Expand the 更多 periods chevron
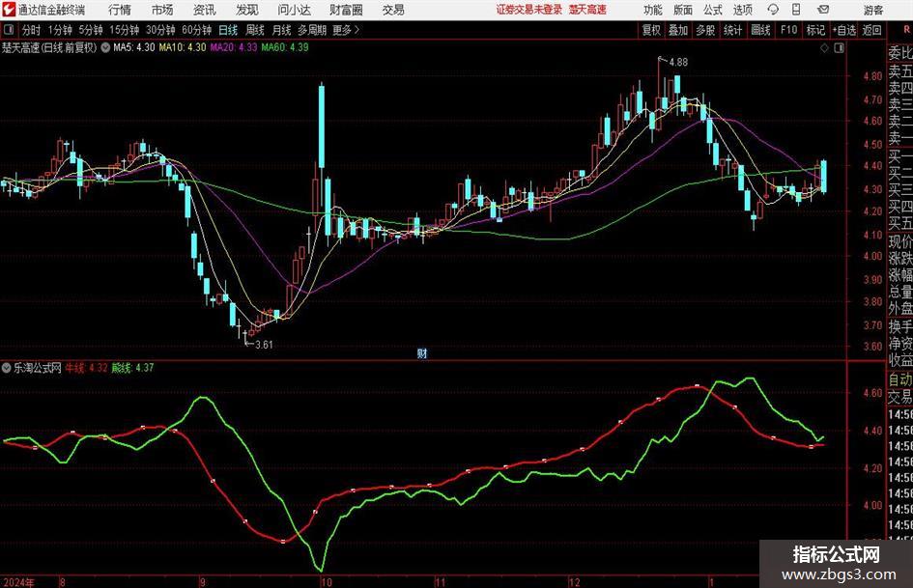913x588 pixels. (x=347, y=30)
